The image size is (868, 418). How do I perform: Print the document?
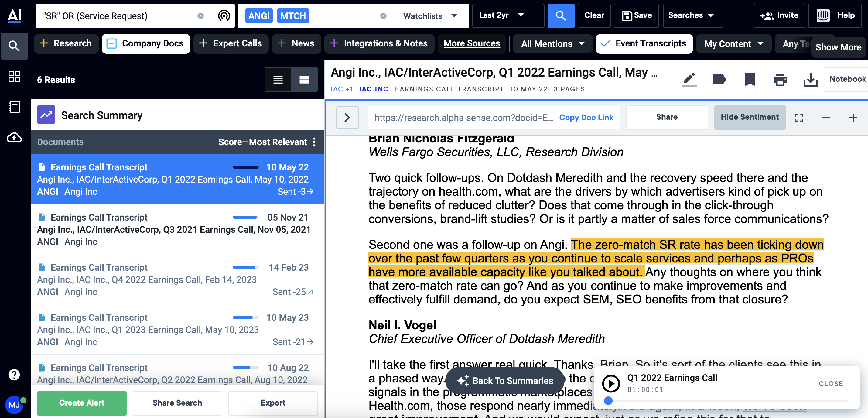(780, 80)
